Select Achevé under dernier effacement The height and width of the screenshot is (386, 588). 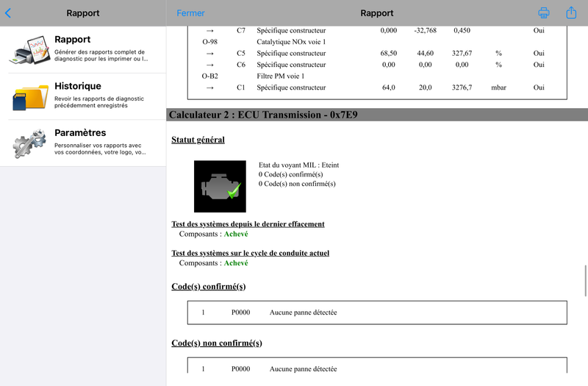236,234
